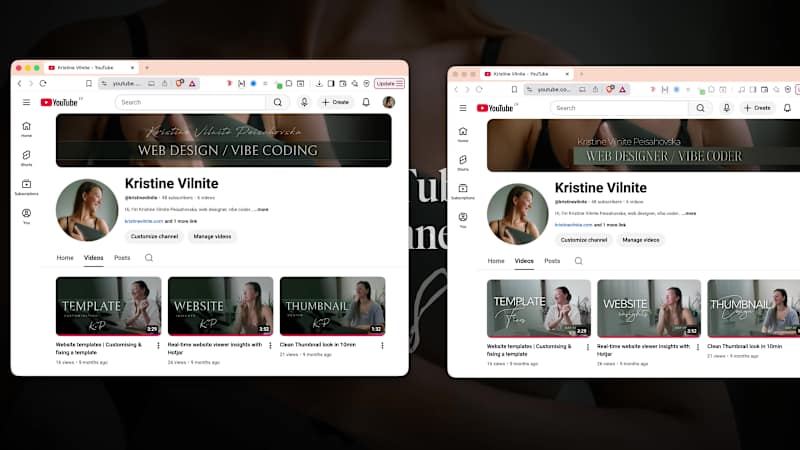Open WEBSITE video thumbnail in right window
The image size is (800, 450).
[649, 309]
